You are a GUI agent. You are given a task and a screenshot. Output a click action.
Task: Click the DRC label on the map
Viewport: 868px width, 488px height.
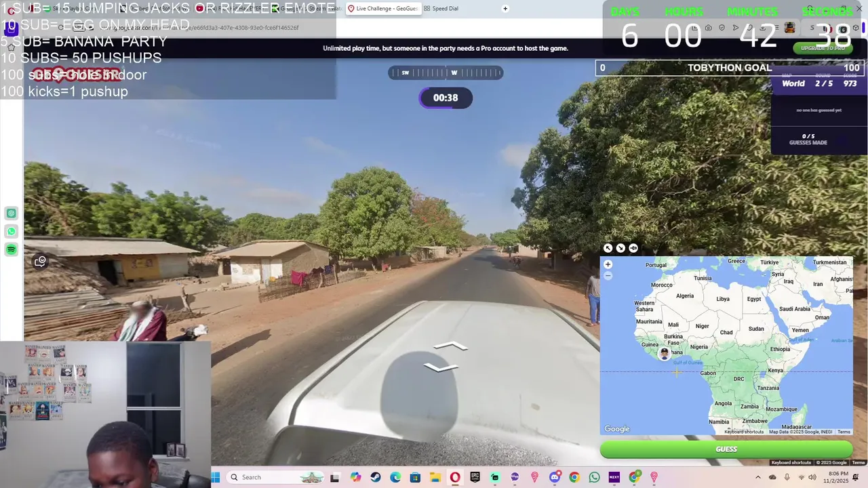pyautogui.click(x=738, y=379)
